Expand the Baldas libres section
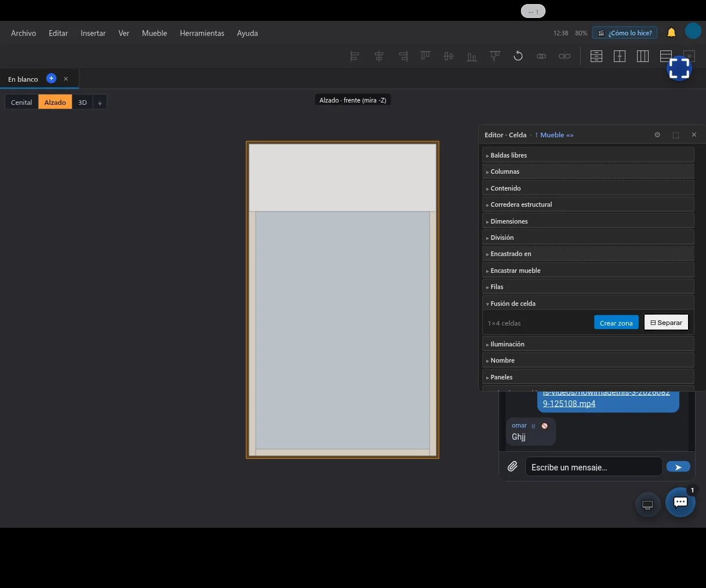The height and width of the screenshot is (588, 706). coord(588,155)
